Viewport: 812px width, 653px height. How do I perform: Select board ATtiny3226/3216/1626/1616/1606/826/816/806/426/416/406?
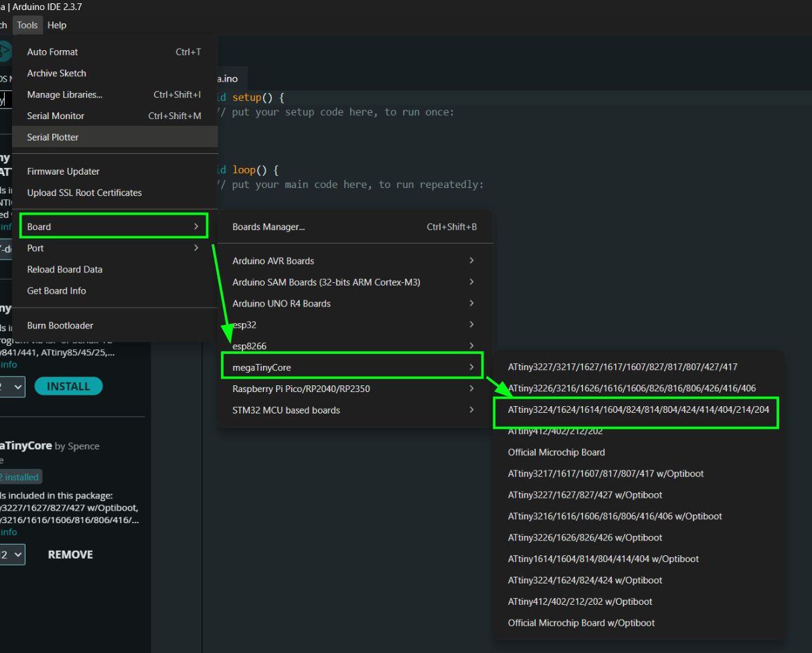point(639,389)
